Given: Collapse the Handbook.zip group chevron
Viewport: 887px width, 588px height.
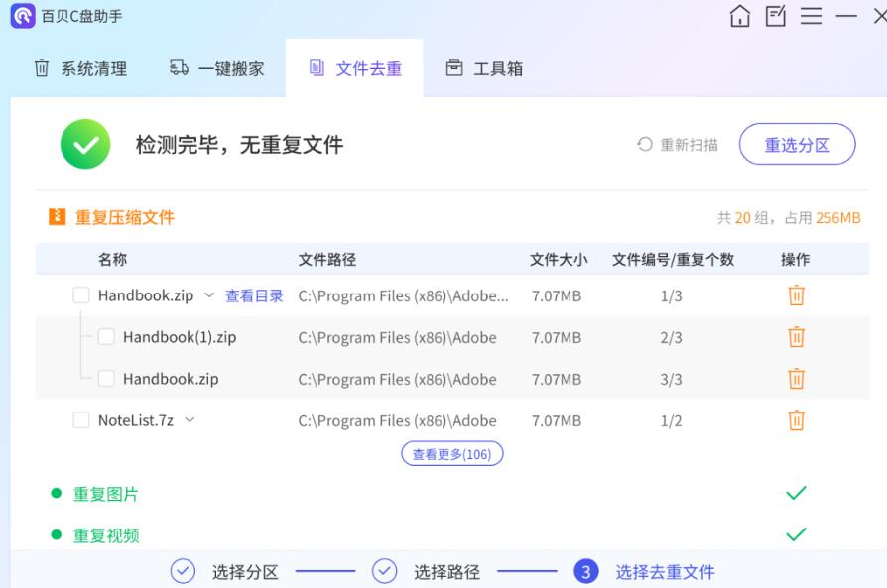Looking at the screenshot, I should pyautogui.click(x=209, y=295).
